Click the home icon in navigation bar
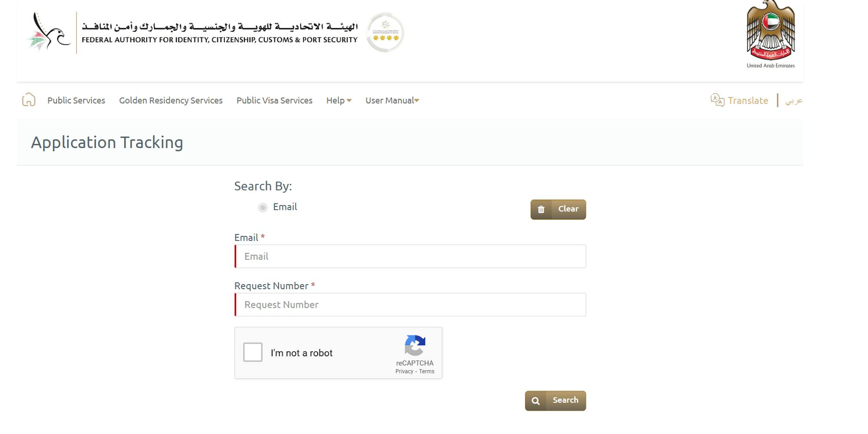 coord(29,100)
